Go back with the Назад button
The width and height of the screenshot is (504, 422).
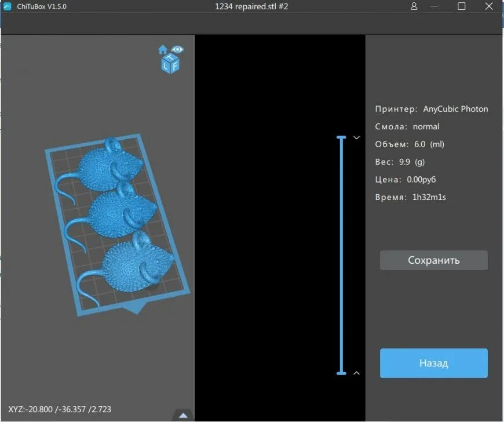click(x=433, y=363)
